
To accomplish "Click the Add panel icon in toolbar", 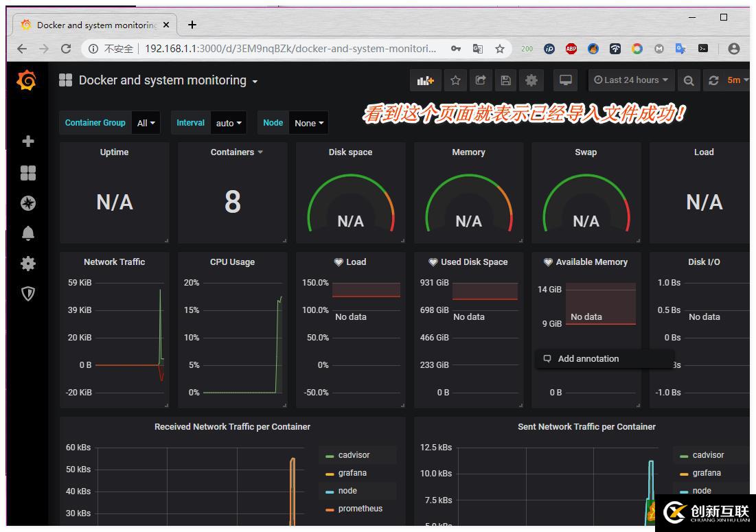I will click(425, 80).
